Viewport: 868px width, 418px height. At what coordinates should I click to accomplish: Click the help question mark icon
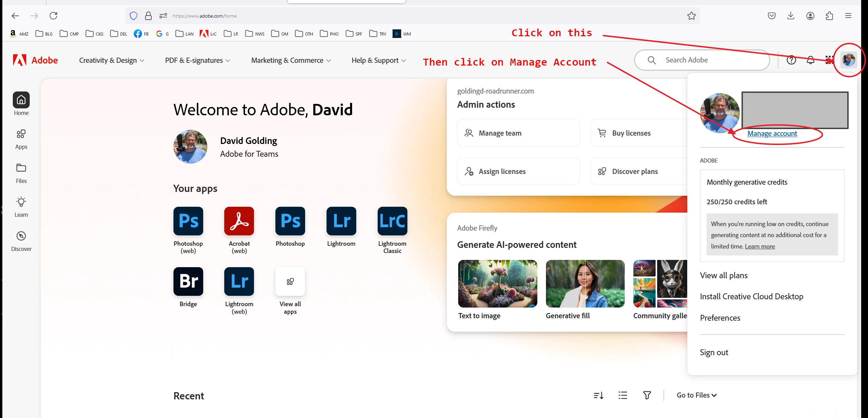[791, 60]
